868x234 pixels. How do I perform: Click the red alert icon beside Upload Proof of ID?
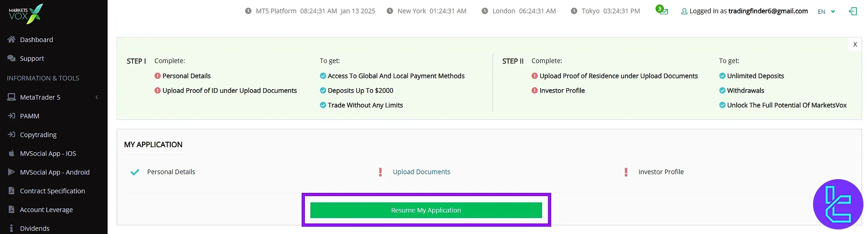[157, 90]
